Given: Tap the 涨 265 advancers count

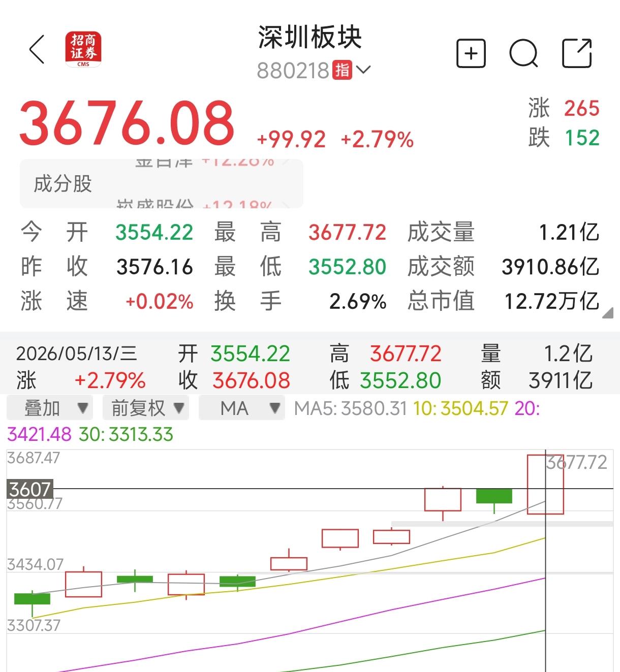Looking at the screenshot, I should pos(564,108).
